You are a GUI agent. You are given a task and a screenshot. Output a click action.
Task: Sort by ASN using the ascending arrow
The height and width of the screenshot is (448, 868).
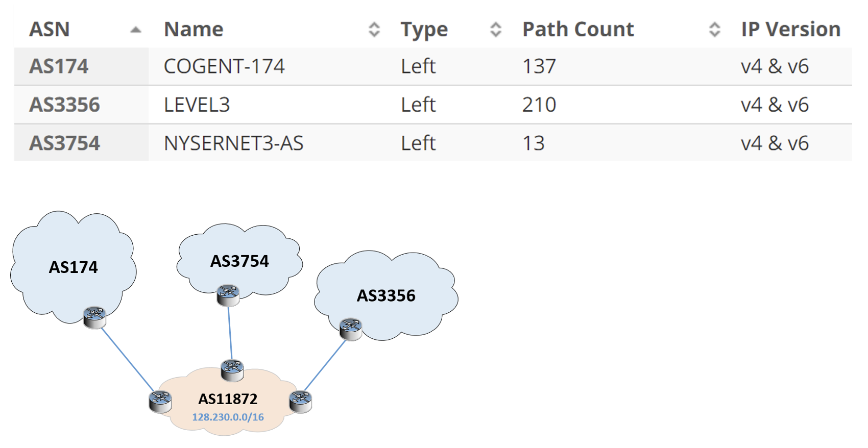click(x=135, y=30)
